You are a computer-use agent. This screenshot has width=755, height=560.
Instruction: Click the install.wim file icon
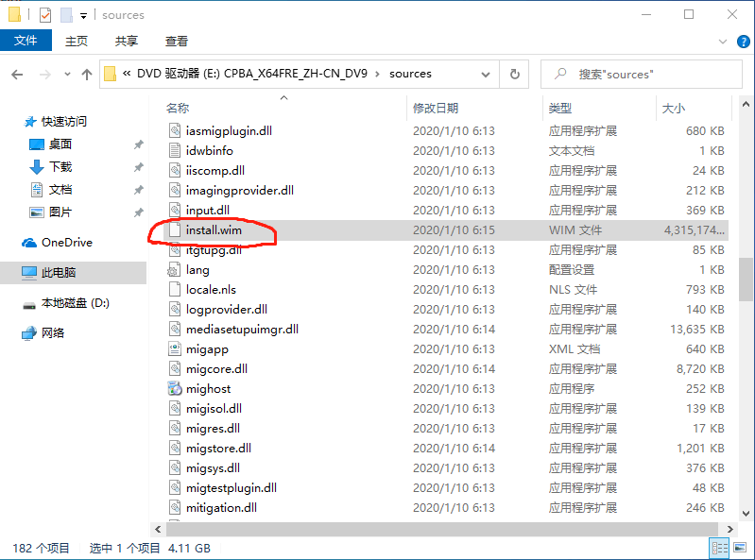click(174, 230)
